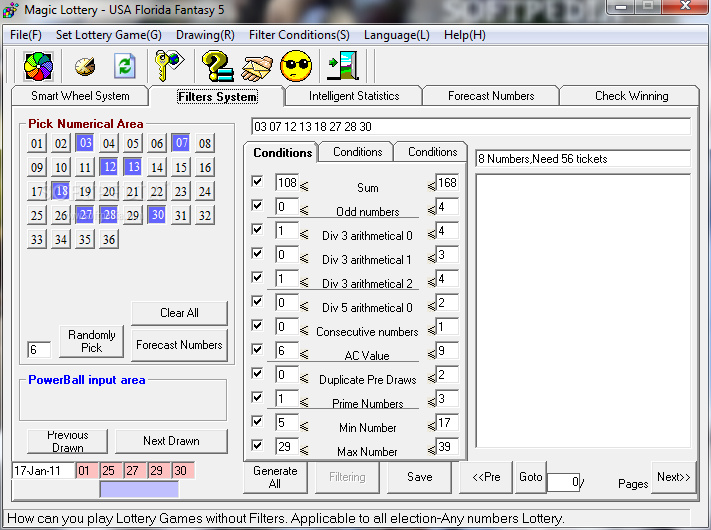Screen dimensions: 711x530
Task: Select number 01 in pick area
Action: 37,144
